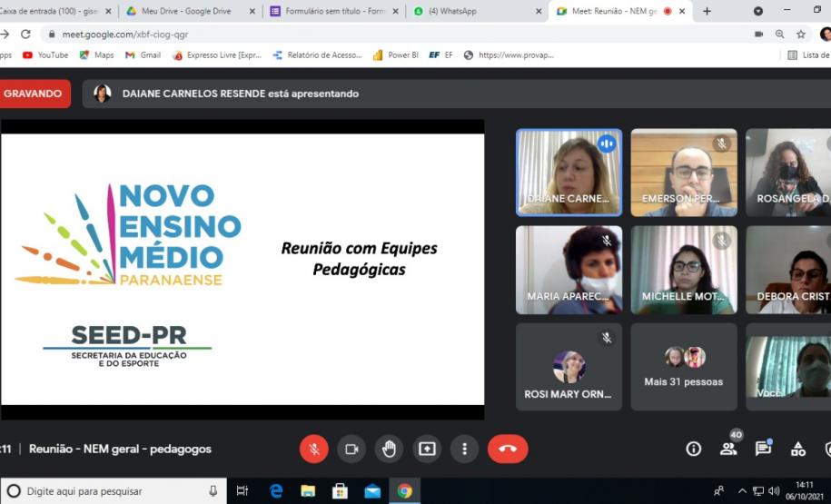Open Relatório de Acesso bookmark

[317, 55]
